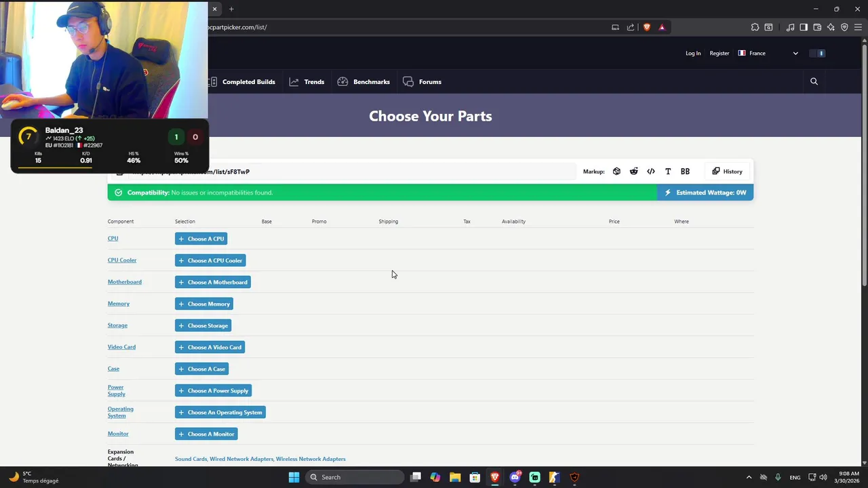This screenshot has width=868, height=488.
Task: Open the Windows Start menu
Action: point(294,477)
